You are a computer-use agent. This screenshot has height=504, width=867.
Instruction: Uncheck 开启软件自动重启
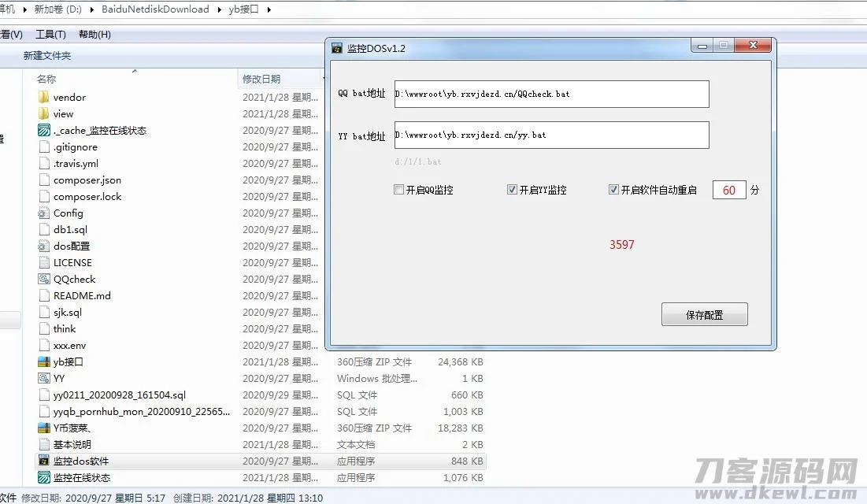pos(613,189)
